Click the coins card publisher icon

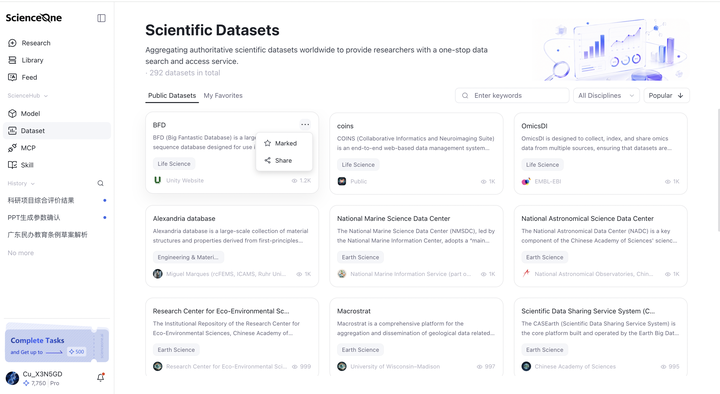(x=342, y=181)
